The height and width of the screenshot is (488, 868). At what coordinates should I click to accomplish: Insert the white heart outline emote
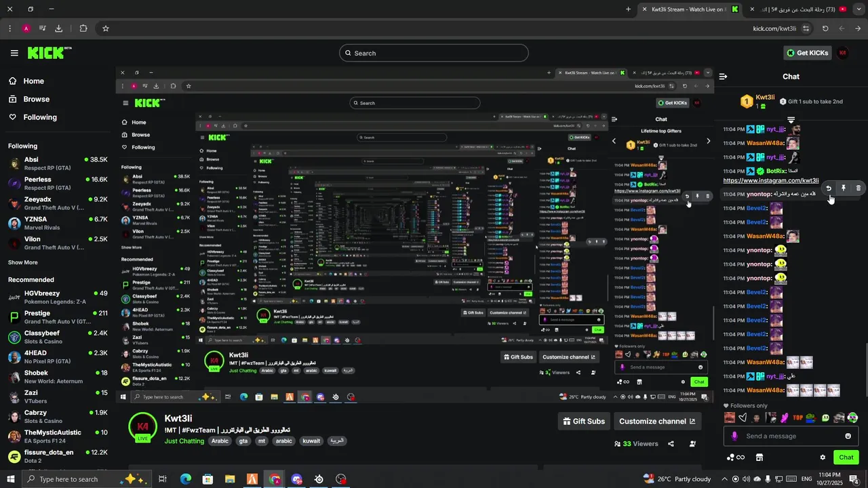pos(743,418)
